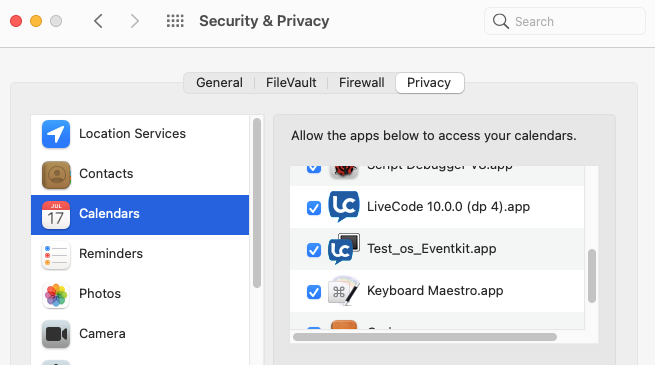Open the FileVault tab

[x=291, y=83]
